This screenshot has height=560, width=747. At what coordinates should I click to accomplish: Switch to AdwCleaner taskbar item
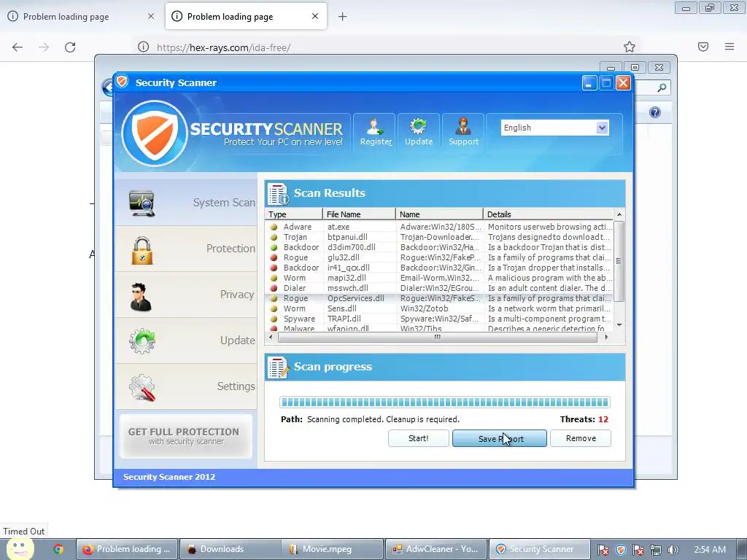(436, 549)
